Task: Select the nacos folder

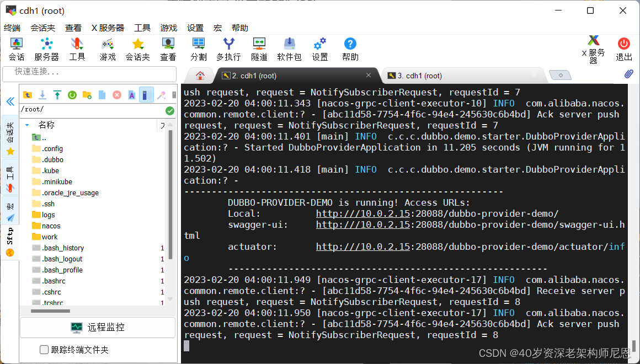Action: tap(51, 226)
